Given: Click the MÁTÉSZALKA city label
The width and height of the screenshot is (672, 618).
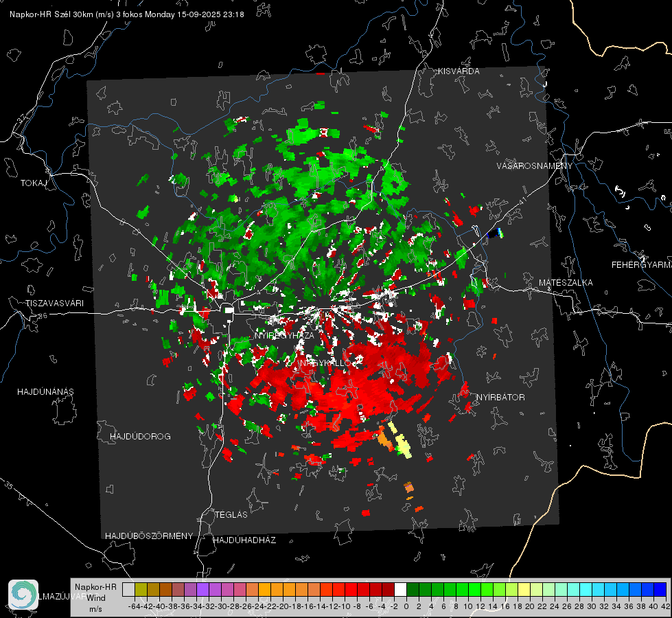Looking at the screenshot, I should tap(566, 283).
